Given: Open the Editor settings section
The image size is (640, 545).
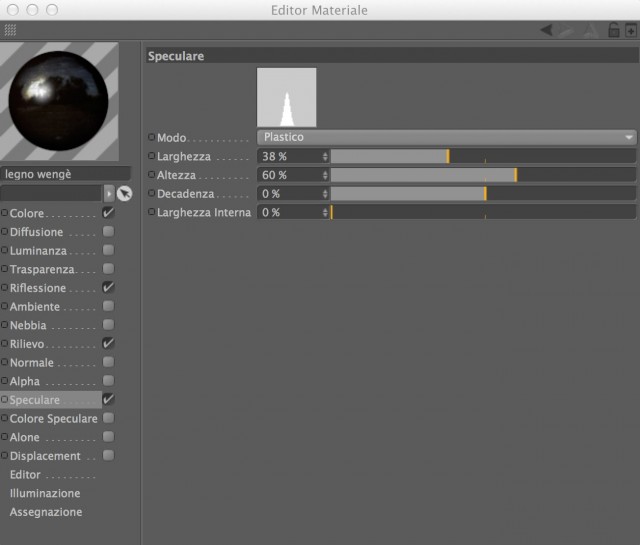Looking at the screenshot, I should click(25, 475).
